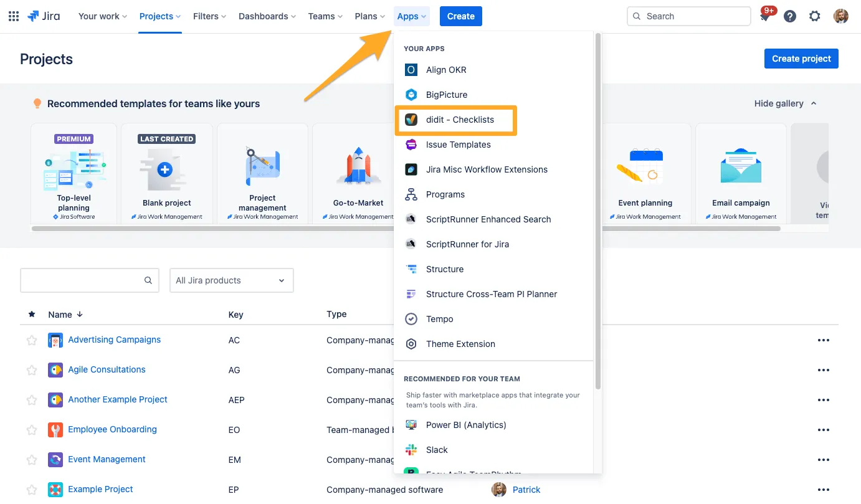Click the Apps menu vertical scrollbar
Screen dimensions: 861x504
click(598, 212)
